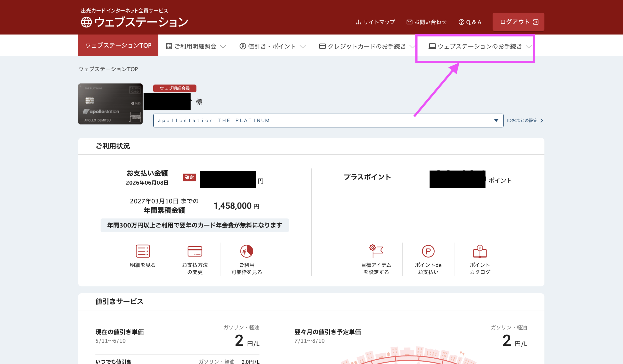The image size is (623, 364).
Task: Open ポイントdeお支払い P icon
Action: click(428, 251)
